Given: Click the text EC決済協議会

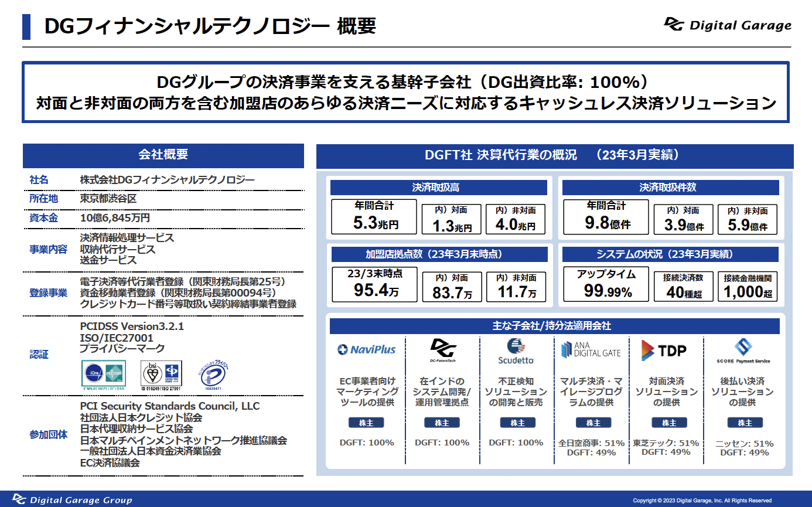Looking at the screenshot, I should pyautogui.click(x=110, y=462).
